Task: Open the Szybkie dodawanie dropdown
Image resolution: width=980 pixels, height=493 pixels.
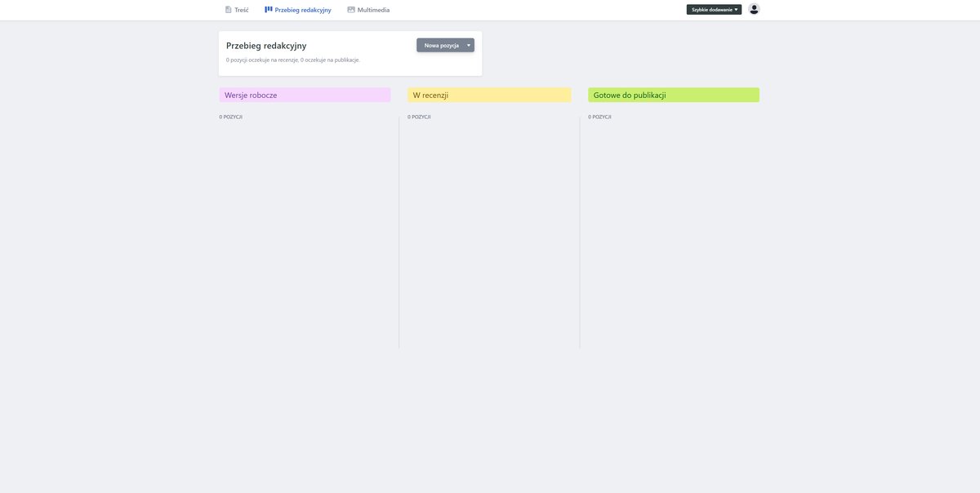Action: tap(711, 10)
